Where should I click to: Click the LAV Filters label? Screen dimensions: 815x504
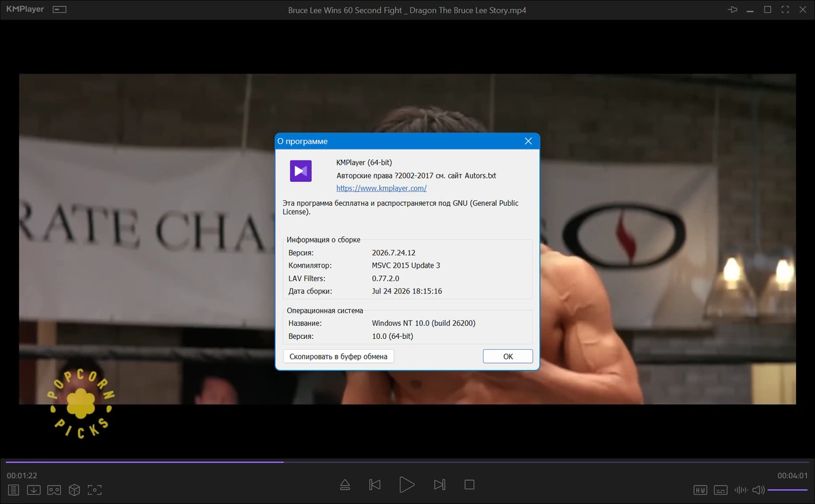point(307,278)
